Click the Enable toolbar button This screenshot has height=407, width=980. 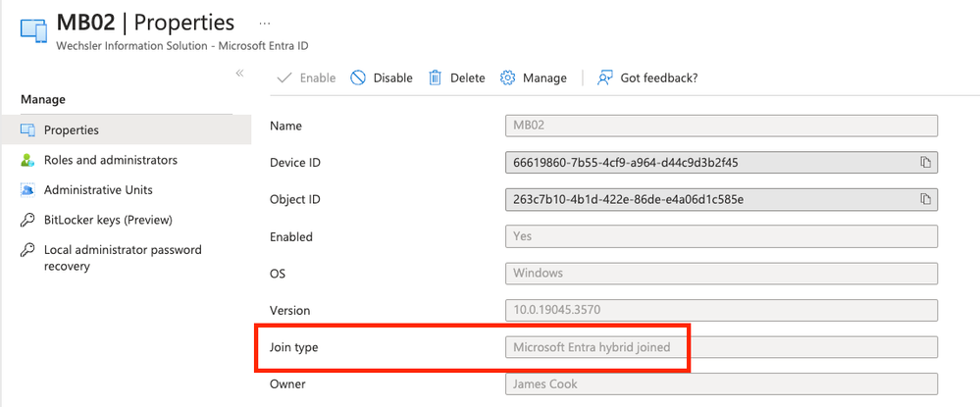(306, 78)
